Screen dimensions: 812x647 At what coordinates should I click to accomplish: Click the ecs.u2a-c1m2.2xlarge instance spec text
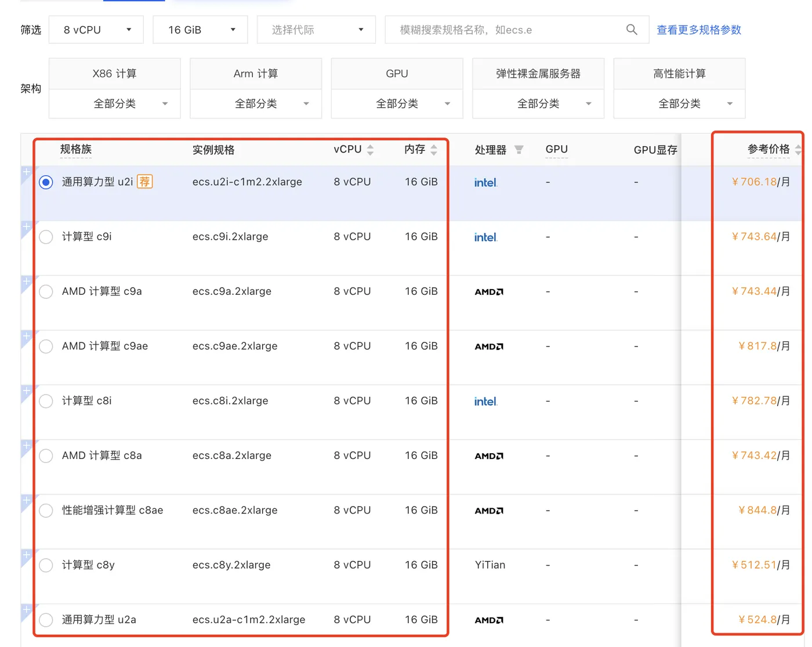249,620
